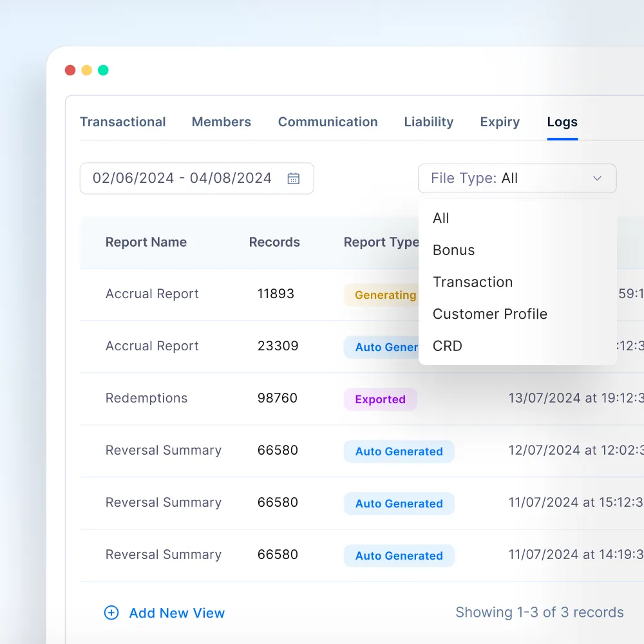Viewport: 644px width, 644px height.
Task: Click the Add New View link
Action: (x=176, y=612)
